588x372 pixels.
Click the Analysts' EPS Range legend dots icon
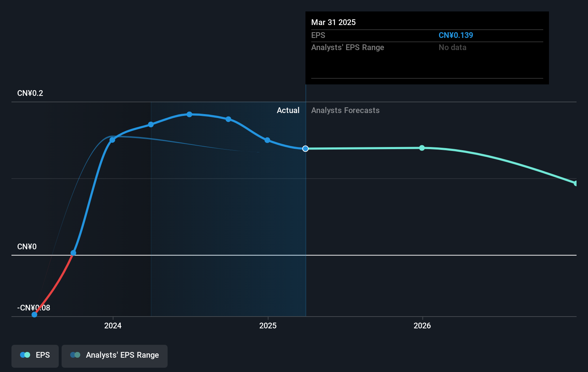(75, 355)
